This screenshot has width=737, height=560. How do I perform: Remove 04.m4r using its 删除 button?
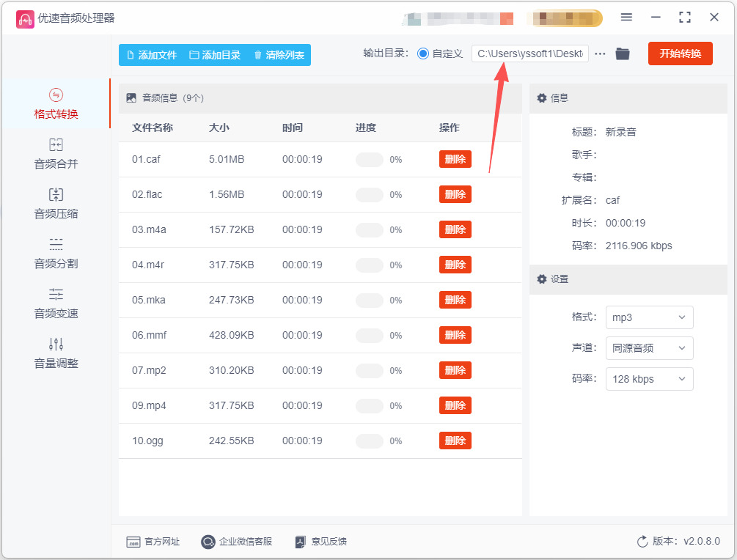click(455, 265)
